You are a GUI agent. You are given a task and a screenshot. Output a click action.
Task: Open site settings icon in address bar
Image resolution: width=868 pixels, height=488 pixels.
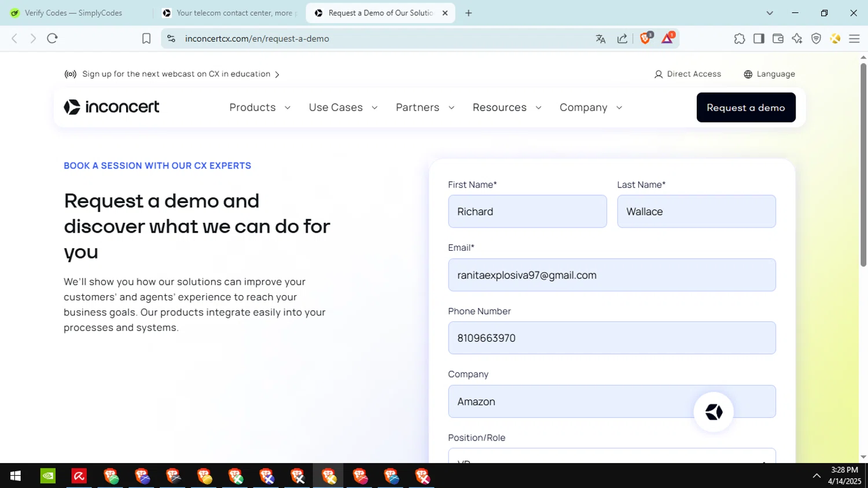pyautogui.click(x=171, y=38)
